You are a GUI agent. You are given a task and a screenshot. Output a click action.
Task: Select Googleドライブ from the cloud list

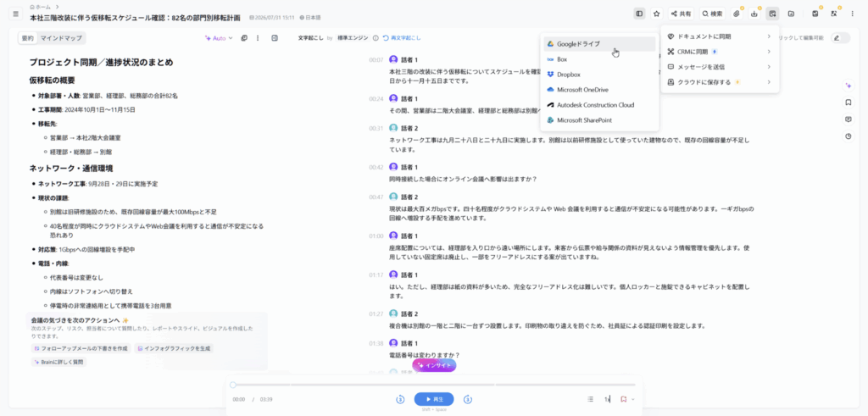coord(599,44)
